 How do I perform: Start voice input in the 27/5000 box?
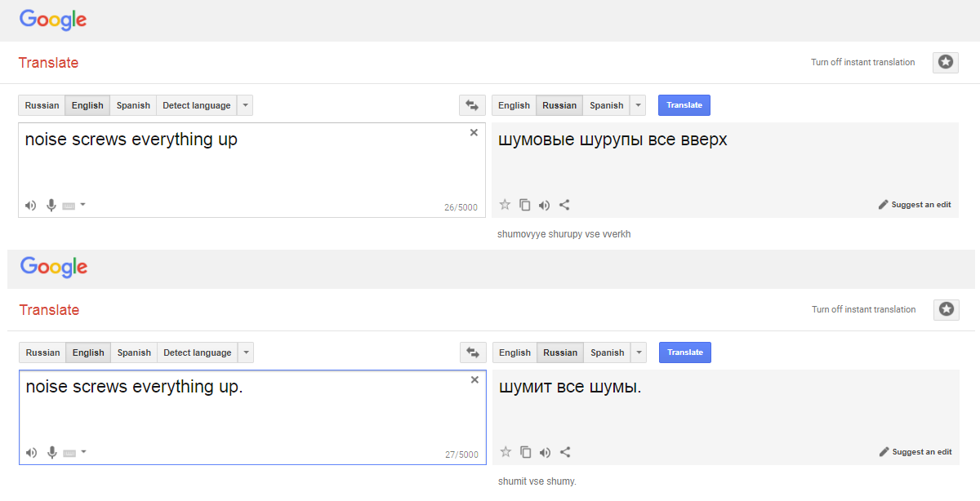[x=51, y=453]
